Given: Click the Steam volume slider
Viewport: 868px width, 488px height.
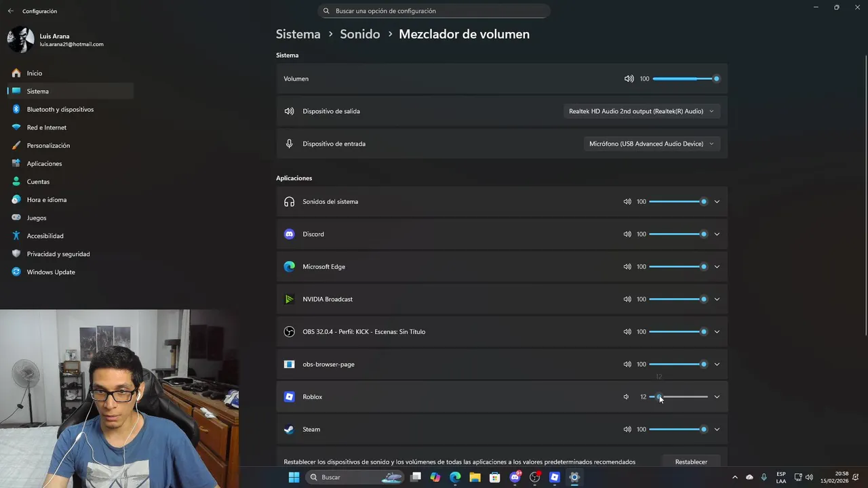Looking at the screenshot, I should pyautogui.click(x=678, y=429).
